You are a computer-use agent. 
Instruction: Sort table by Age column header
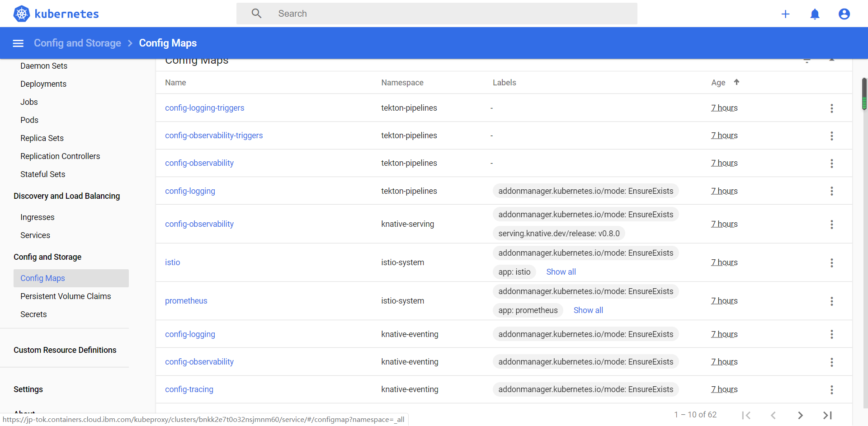718,83
